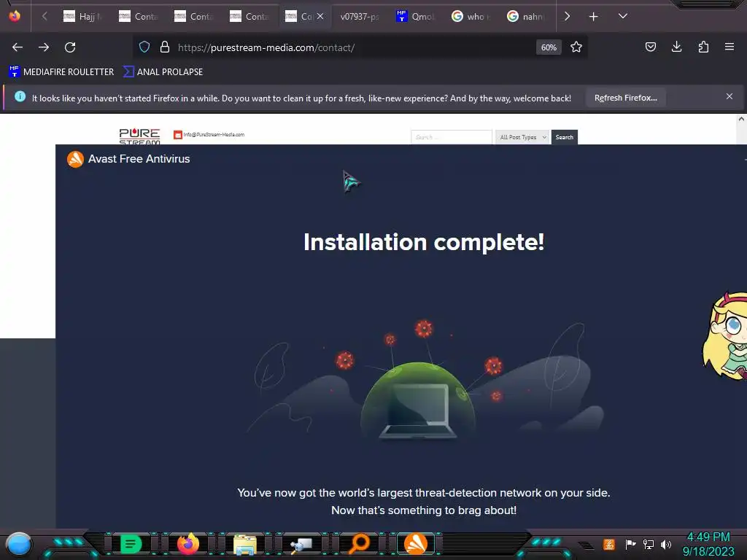Click the website search input field
Image resolution: width=747 pixels, height=560 pixels.
(x=451, y=137)
